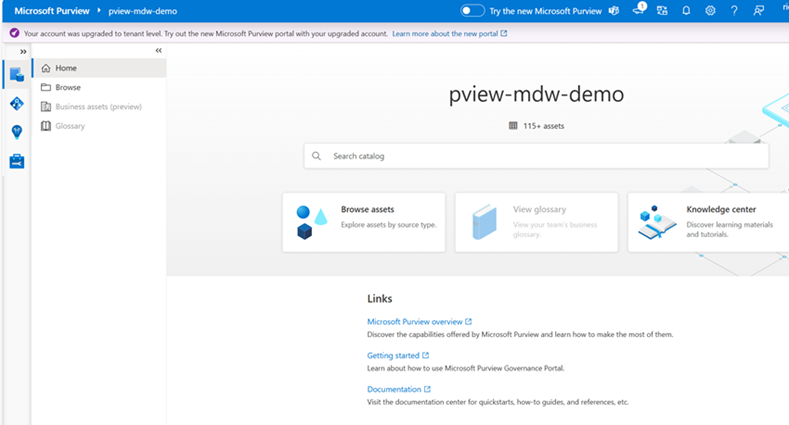This screenshot has height=425, width=789.
Task: Click into the Search catalog field
Action: click(536, 156)
